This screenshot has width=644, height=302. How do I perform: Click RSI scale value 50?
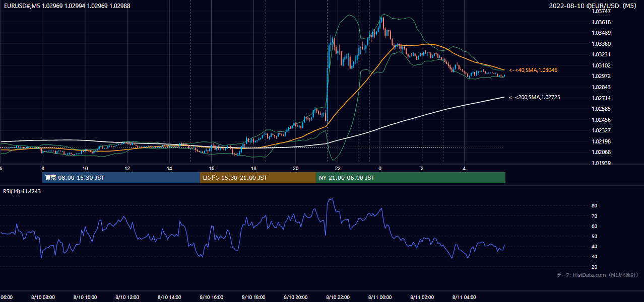[x=595, y=237]
